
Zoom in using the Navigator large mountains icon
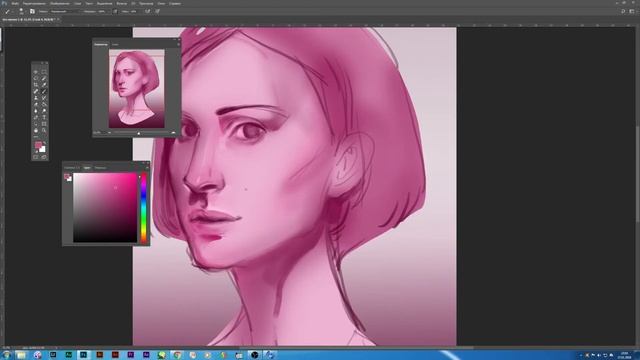pyautogui.click(x=173, y=133)
